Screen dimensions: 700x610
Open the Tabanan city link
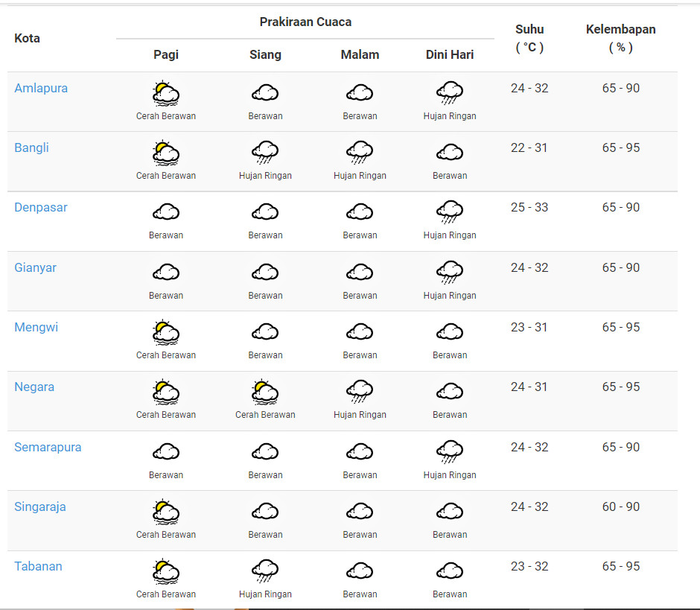tap(38, 566)
